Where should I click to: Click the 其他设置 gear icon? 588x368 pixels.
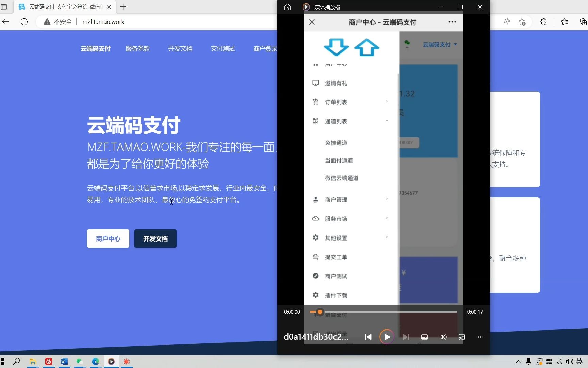[x=316, y=237]
